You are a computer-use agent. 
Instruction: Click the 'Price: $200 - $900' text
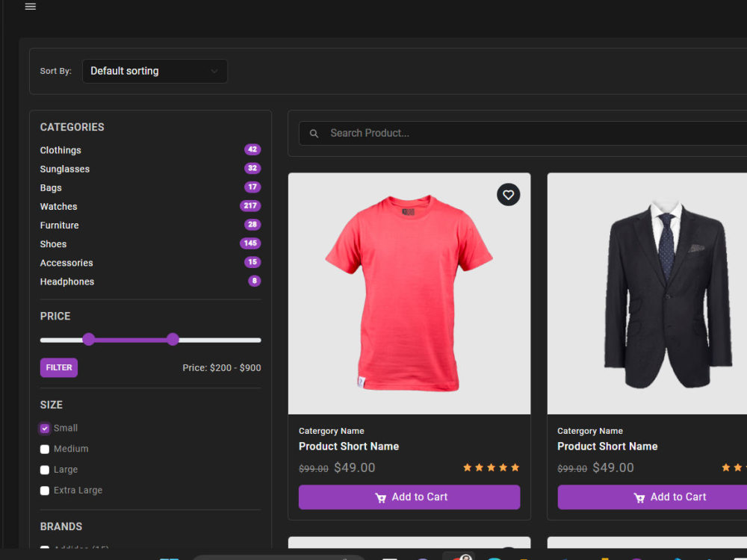click(x=222, y=367)
